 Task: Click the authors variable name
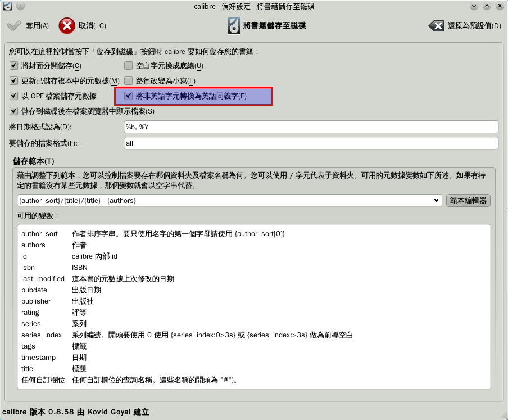tap(33, 245)
